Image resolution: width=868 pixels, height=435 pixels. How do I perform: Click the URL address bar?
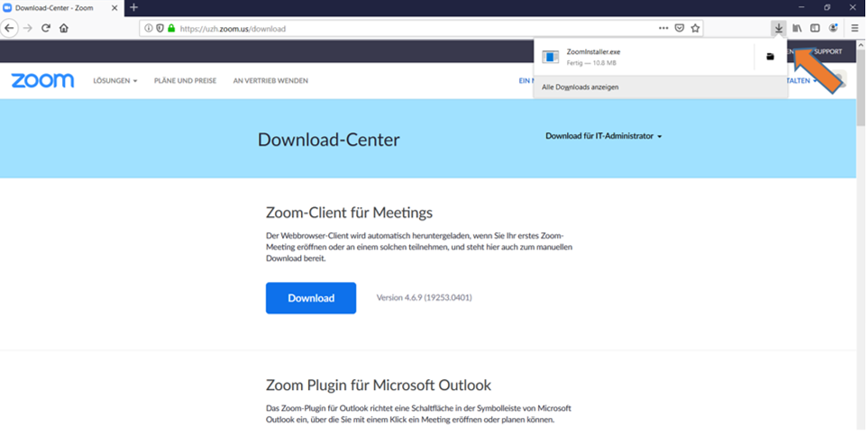[x=406, y=28]
